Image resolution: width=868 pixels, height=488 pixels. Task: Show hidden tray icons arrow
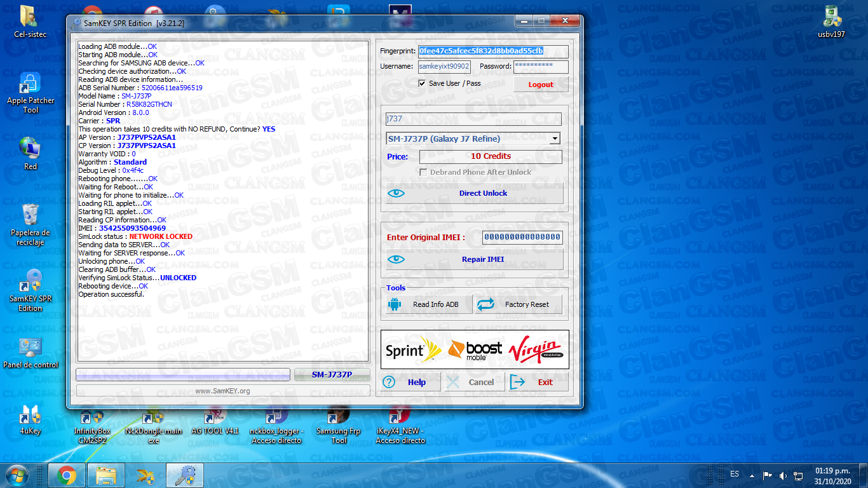[752, 475]
